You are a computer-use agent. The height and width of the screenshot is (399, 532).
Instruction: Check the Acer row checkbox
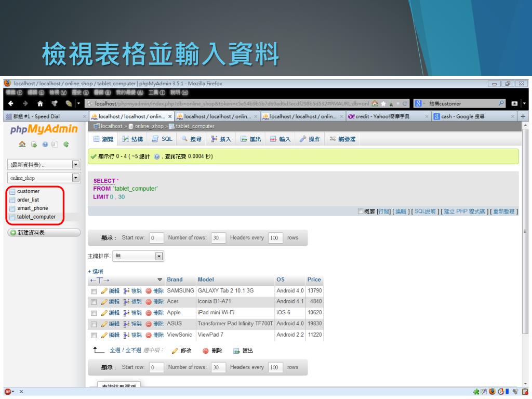click(94, 302)
